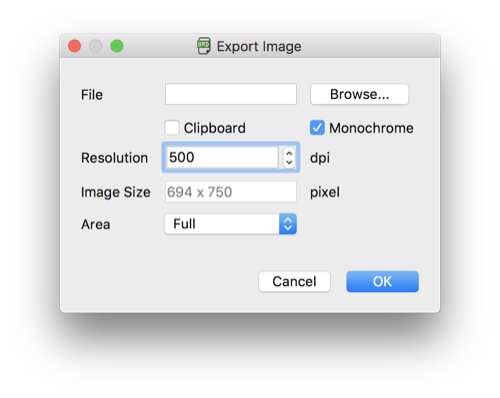Click the BRD board icon in title bar
Viewport: 500px width, 398px height.
[x=203, y=46]
